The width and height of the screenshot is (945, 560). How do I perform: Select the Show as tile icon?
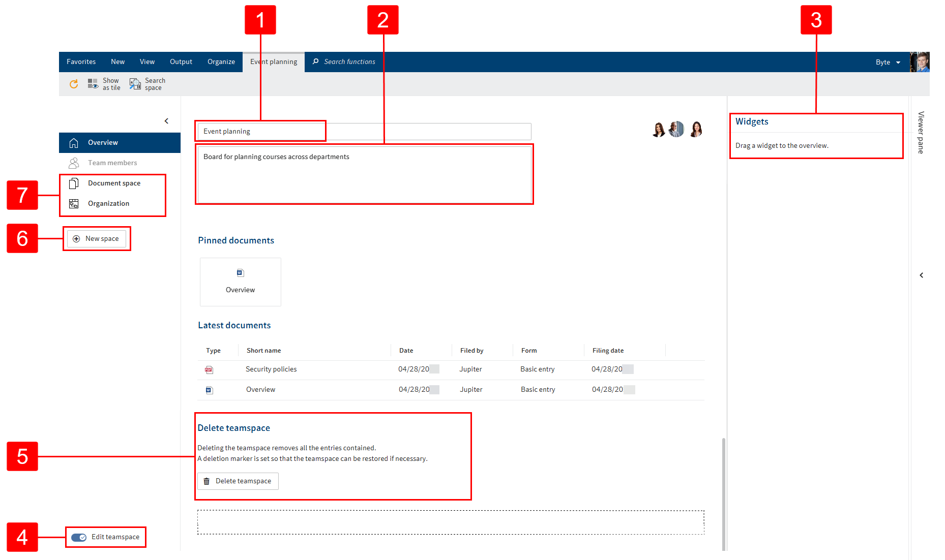point(93,83)
